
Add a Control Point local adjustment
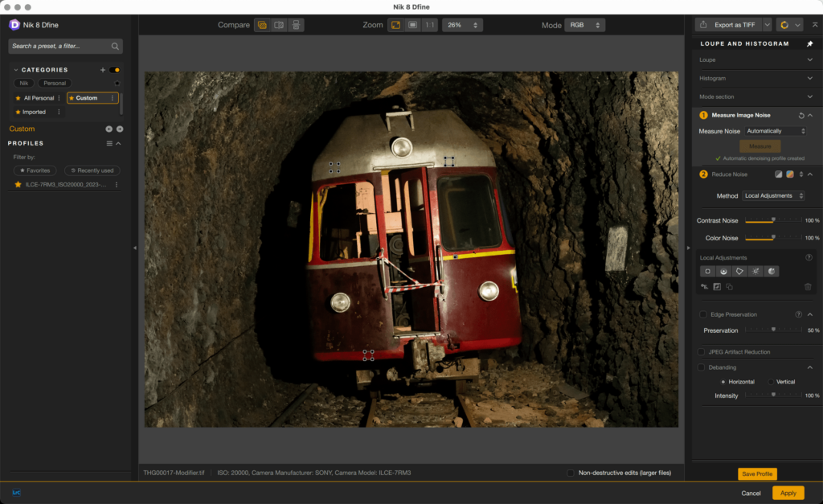coord(707,272)
